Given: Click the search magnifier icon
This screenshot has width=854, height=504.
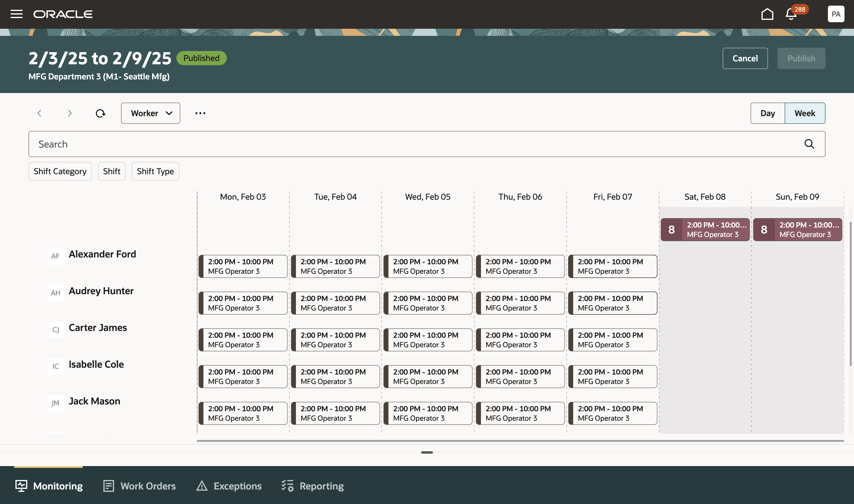Looking at the screenshot, I should (x=809, y=144).
